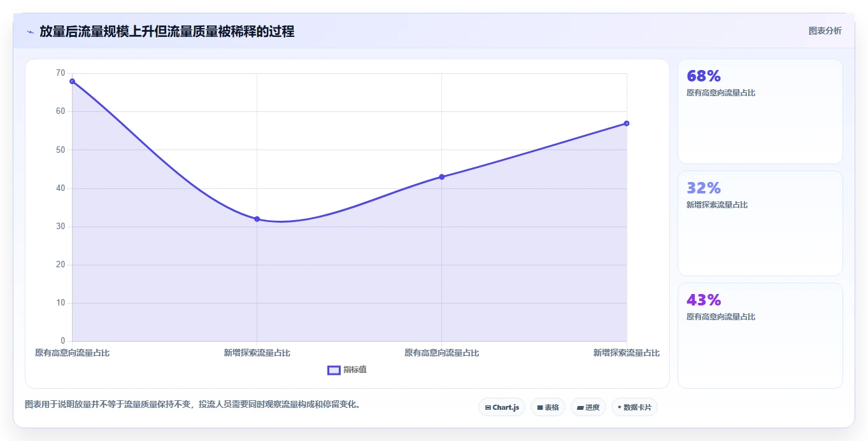The height and width of the screenshot is (441, 868).
Task: Click the 数据卡片 tag pill
Action: (x=634, y=407)
